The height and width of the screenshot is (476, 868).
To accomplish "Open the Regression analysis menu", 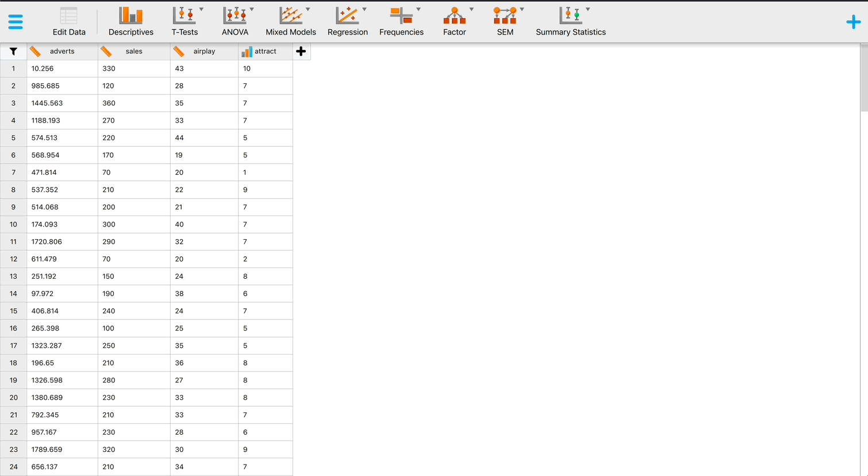I will coord(348,22).
